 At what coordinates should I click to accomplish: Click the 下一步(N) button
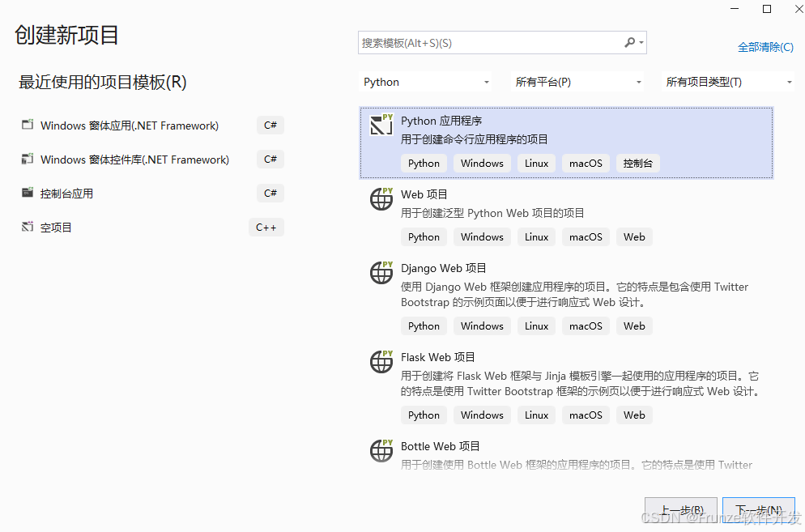758,510
